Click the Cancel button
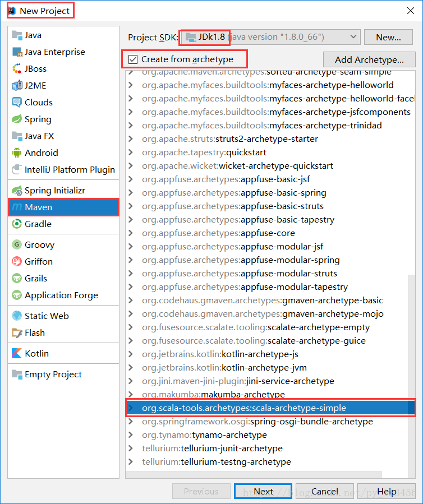 pyautogui.click(x=325, y=491)
